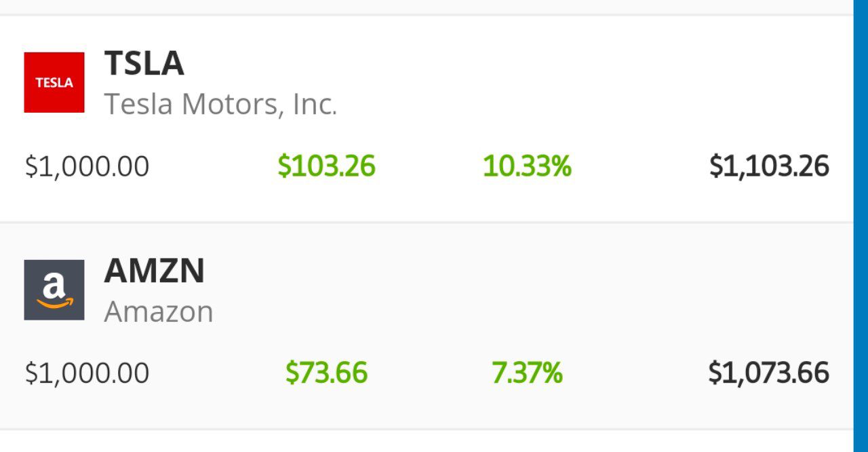Click the blue vertical bar at right edge

pos(861,226)
